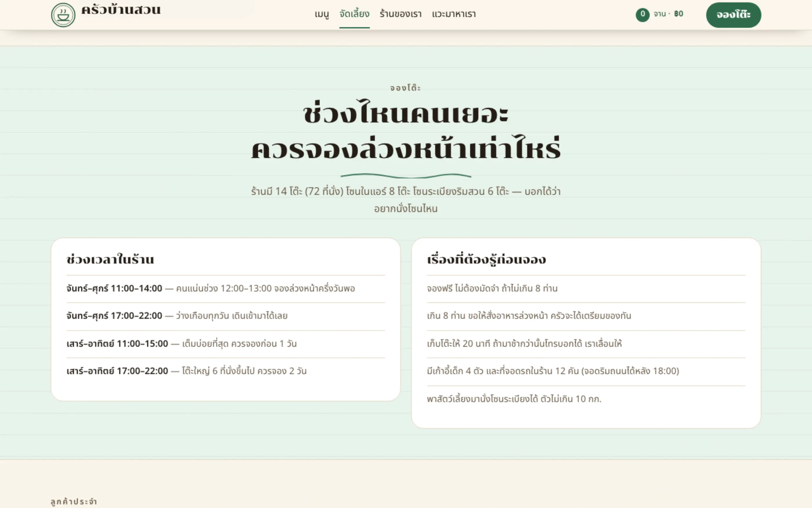The image size is (812, 508).
Task: Open the เมนู nav item
Action: [x=322, y=14]
